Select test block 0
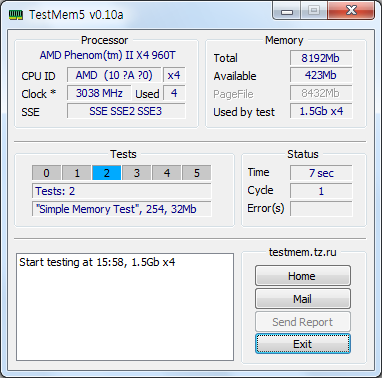Screen dimensions: 382x378 pyautogui.click(x=47, y=173)
